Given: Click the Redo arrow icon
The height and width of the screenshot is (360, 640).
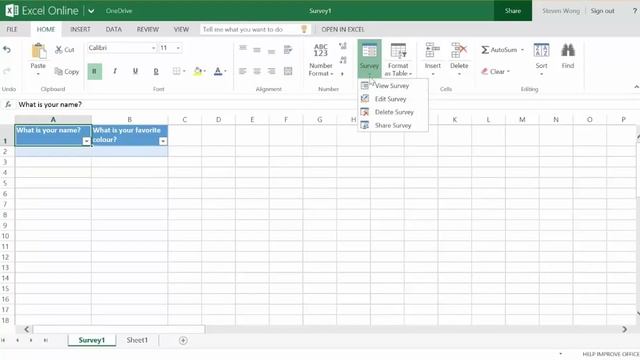Looking at the screenshot, I should click(7, 71).
